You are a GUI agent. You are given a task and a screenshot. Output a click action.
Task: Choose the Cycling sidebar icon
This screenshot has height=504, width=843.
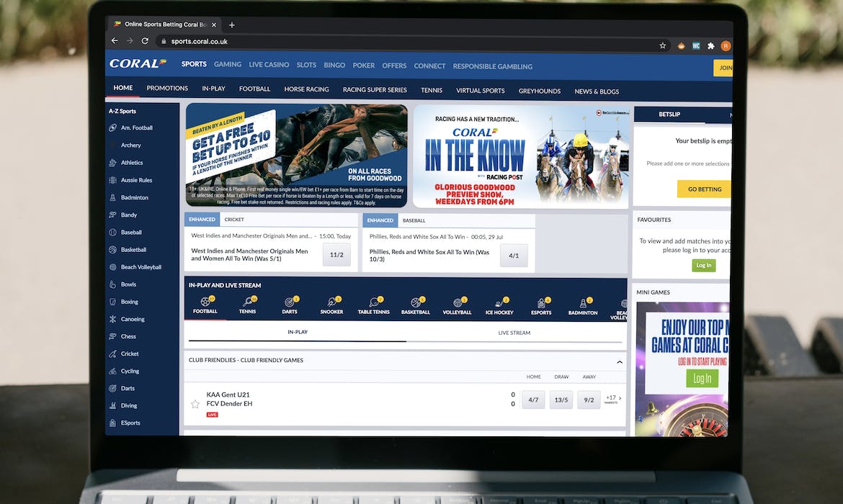pyautogui.click(x=112, y=372)
